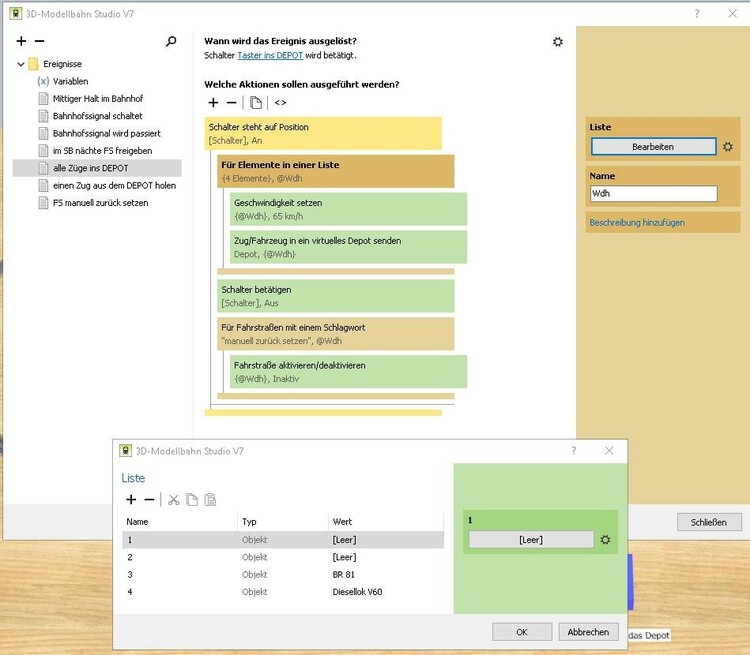Viewport: 750px width, 655px height.
Task: Open the trigger settings gear icon
Action: [x=558, y=41]
